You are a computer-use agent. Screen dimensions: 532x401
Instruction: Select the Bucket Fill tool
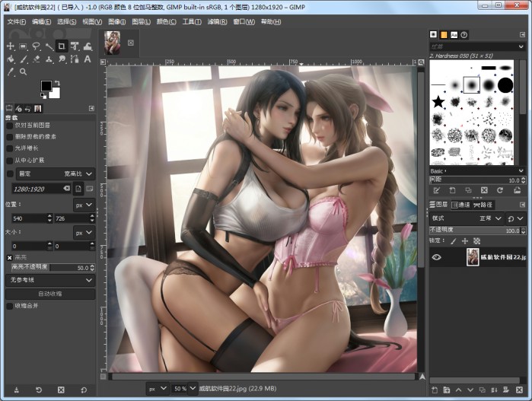point(11,59)
